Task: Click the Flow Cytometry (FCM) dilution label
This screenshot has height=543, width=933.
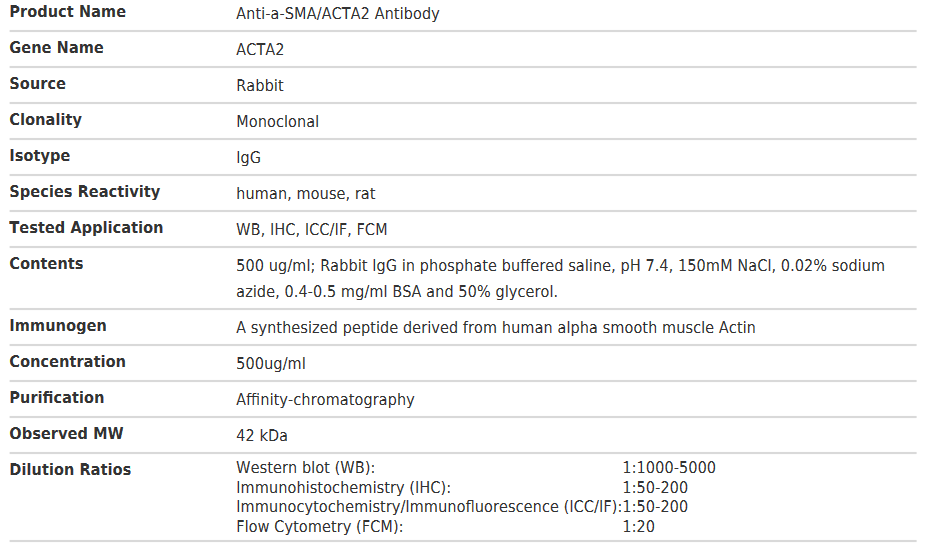Action: pos(319,527)
